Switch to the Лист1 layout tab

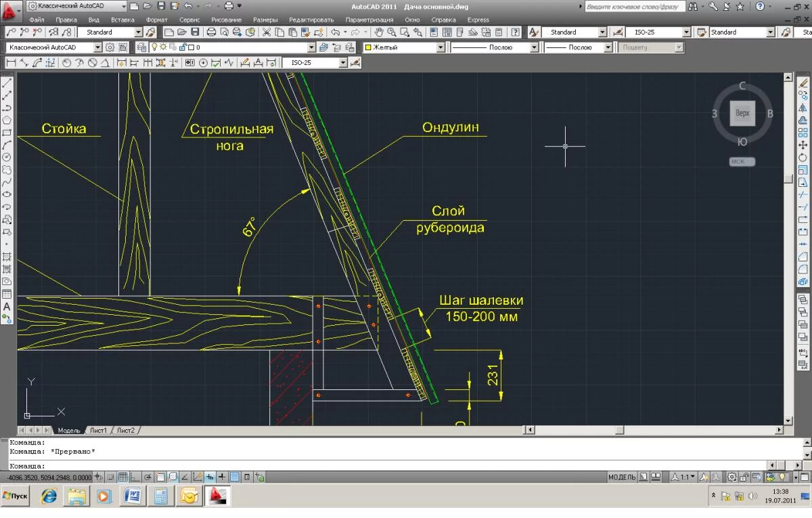click(98, 431)
